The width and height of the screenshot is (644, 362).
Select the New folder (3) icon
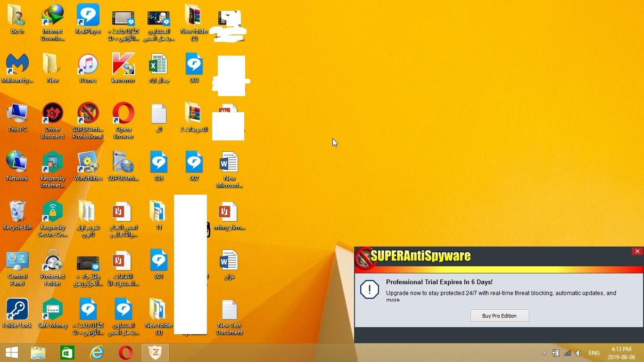point(159,317)
